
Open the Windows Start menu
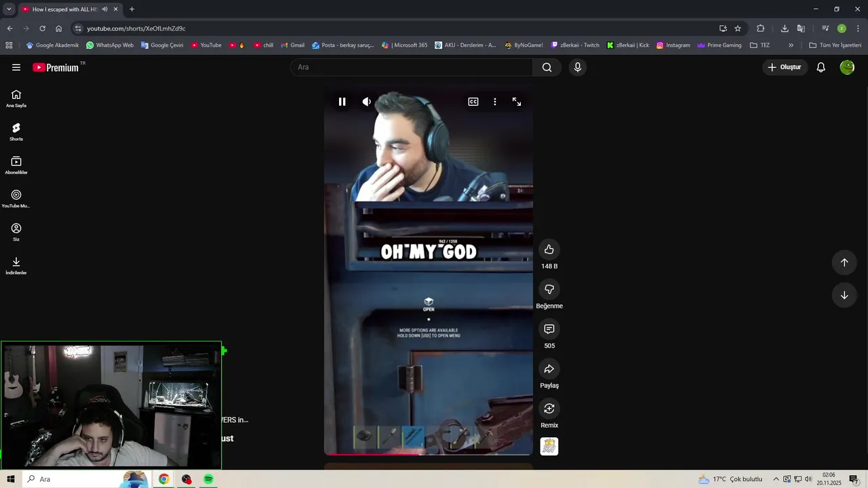(11, 479)
